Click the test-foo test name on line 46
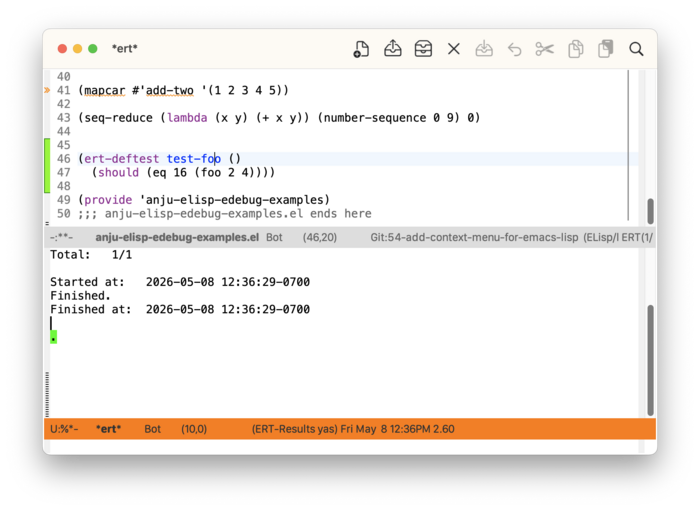Viewport: 700px width, 511px height. [x=194, y=159]
